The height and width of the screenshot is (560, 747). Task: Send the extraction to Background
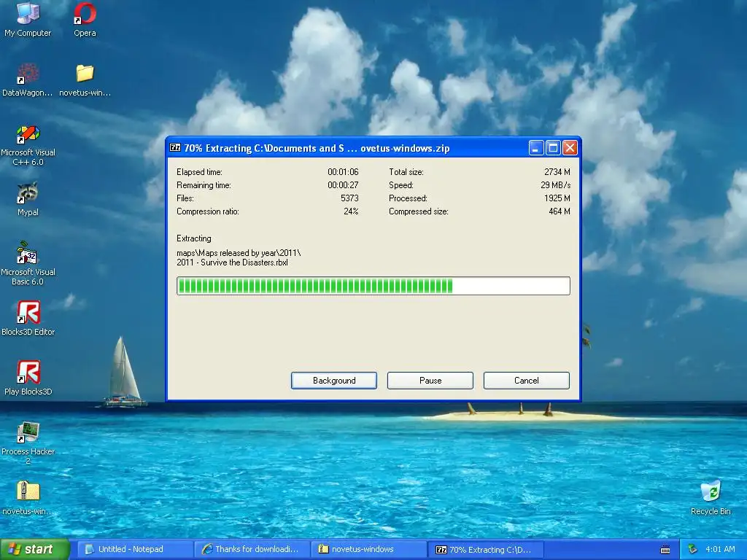(x=334, y=381)
